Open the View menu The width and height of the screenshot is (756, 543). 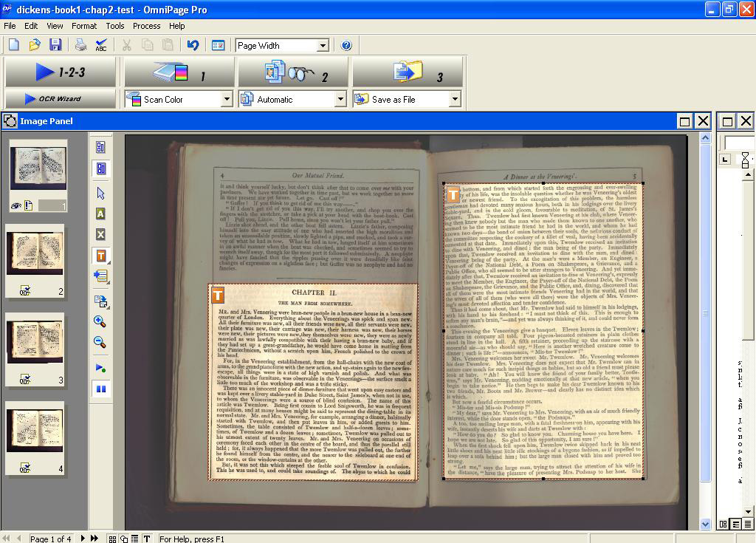pos(55,26)
